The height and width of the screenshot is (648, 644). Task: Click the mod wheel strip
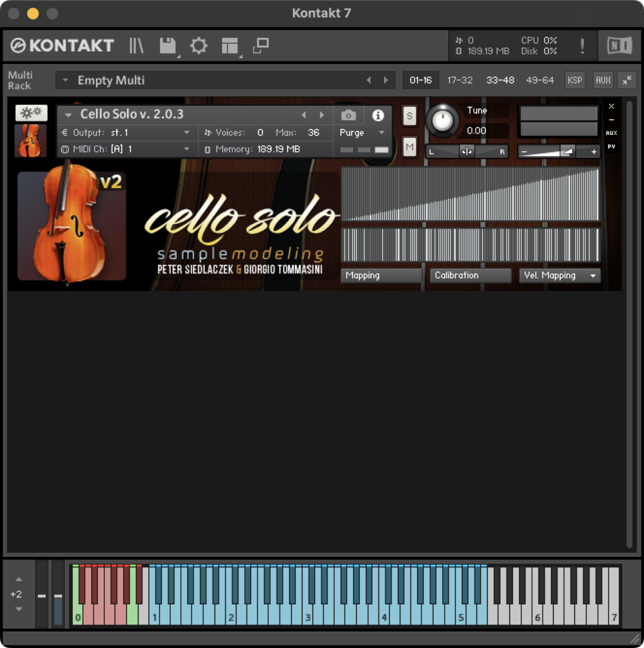tap(58, 595)
